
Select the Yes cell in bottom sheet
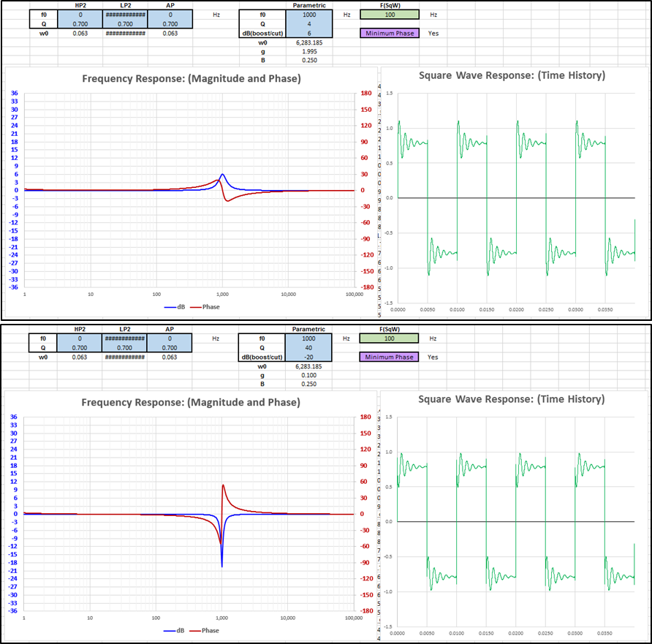[433, 357]
